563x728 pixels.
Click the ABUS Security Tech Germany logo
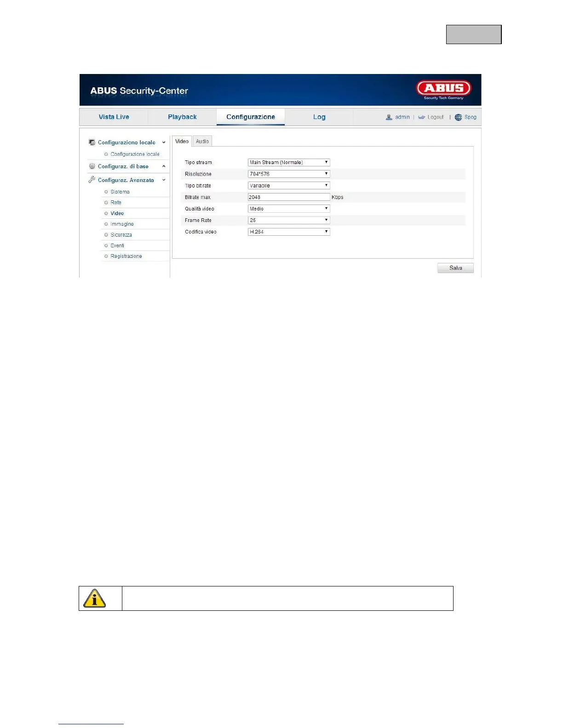(443, 90)
